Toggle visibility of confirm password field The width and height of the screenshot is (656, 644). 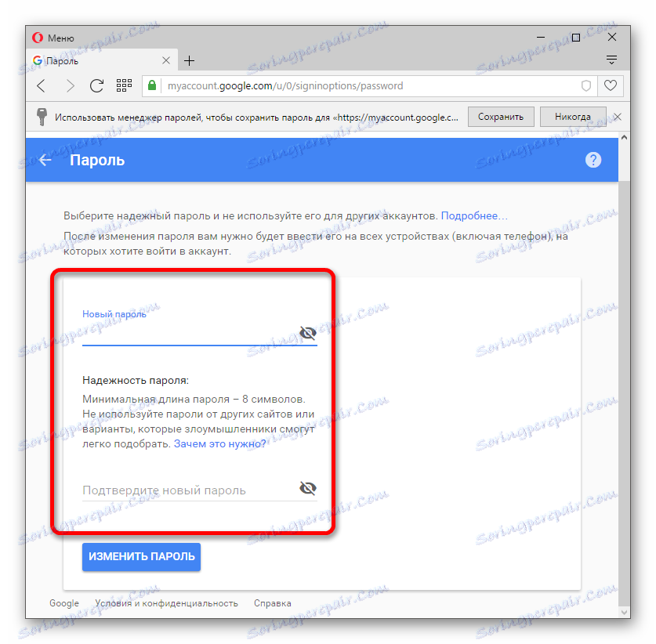click(308, 488)
